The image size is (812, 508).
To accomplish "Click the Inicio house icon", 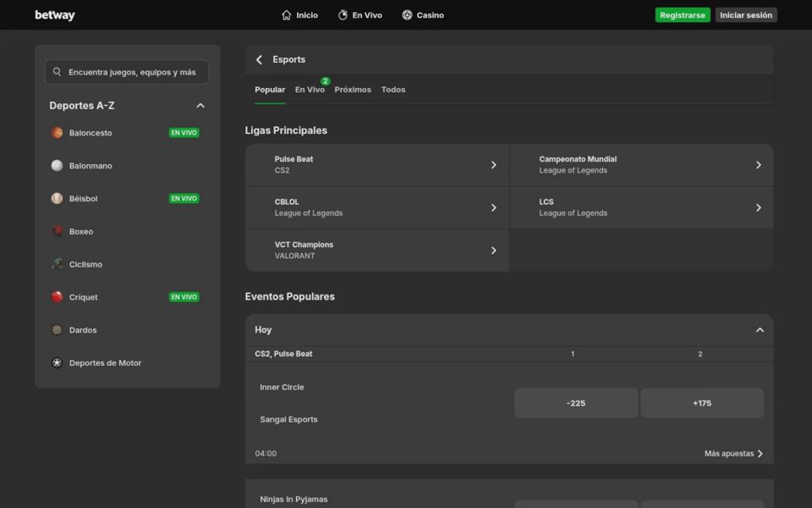I will tap(287, 15).
